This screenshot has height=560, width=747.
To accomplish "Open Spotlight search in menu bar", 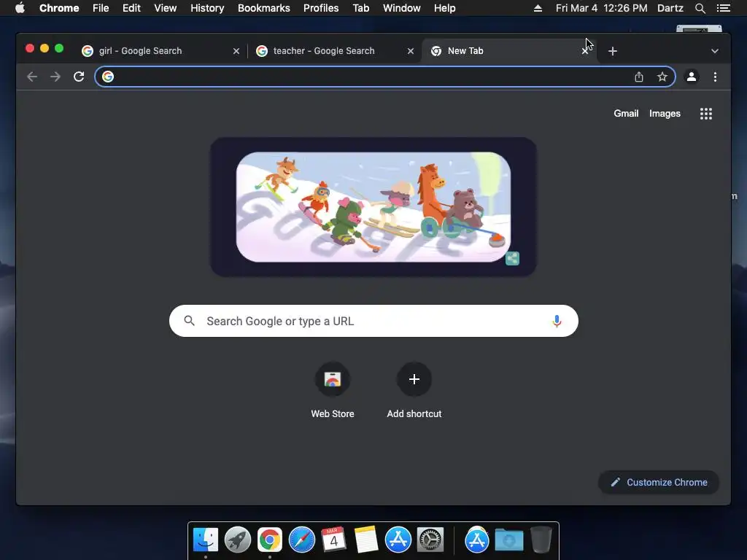I will 700,8.
